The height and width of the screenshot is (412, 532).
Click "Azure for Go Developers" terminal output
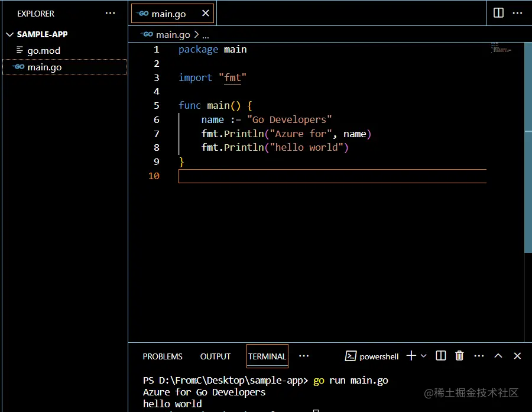[x=205, y=392]
